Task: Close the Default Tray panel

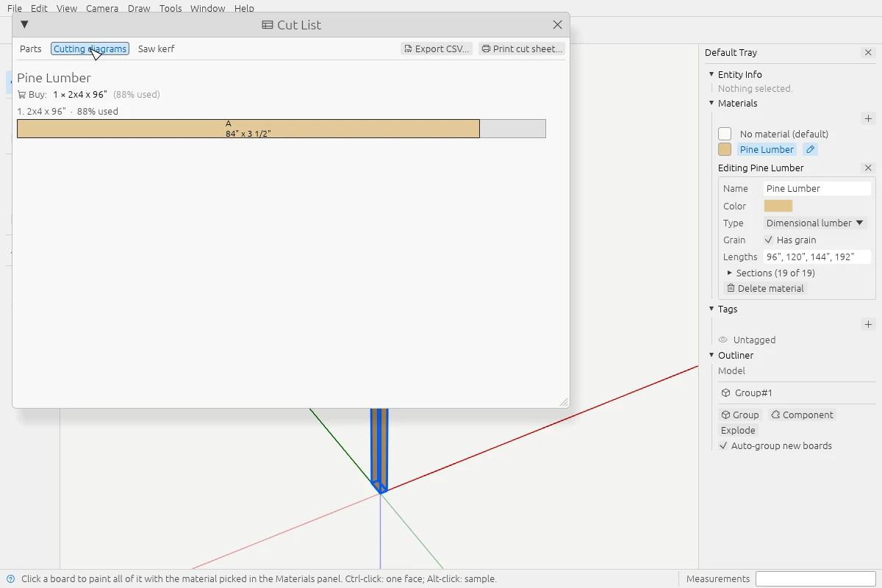Action: coord(868,52)
